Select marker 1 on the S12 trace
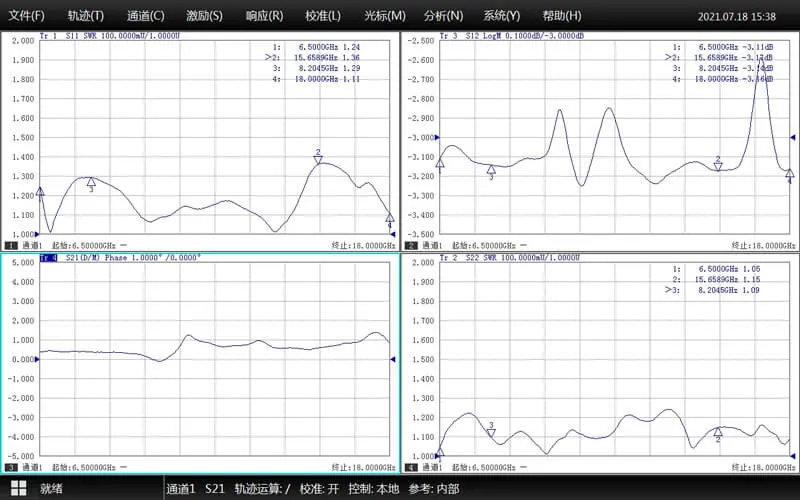The width and height of the screenshot is (800, 500). click(x=440, y=163)
